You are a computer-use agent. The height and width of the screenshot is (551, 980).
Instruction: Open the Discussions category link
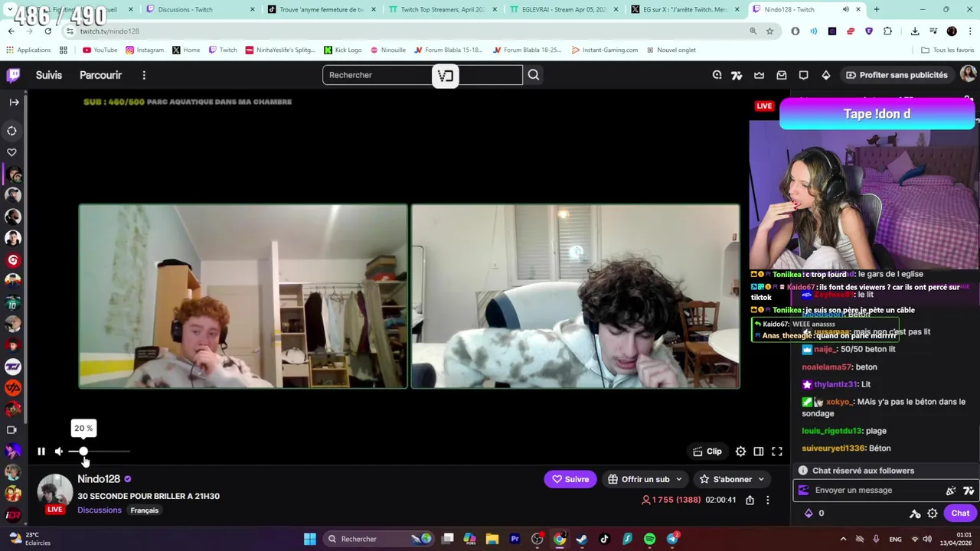point(100,510)
